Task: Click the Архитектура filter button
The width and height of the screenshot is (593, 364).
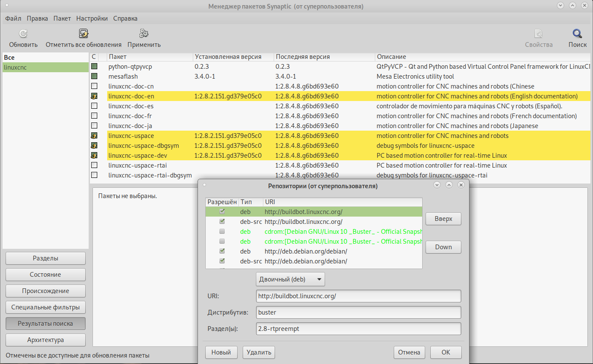Action: point(46,340)
